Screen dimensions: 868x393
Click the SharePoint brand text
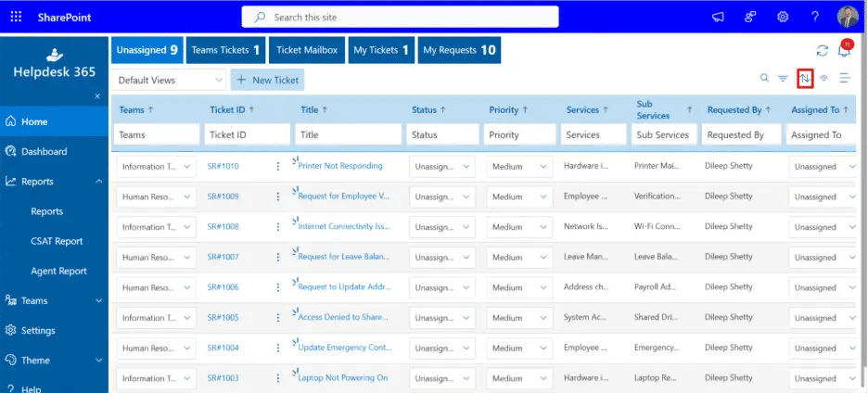(64, 18)
